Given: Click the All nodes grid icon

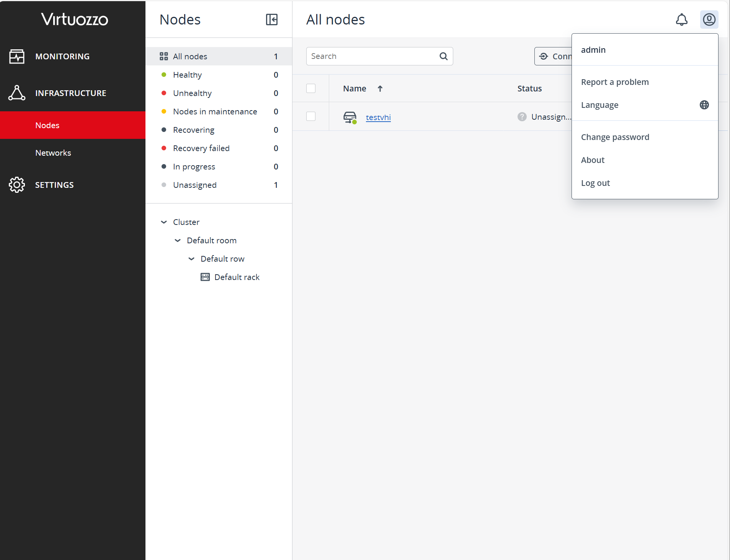Looking at the screenshot, I should pyautogui.click(x=164, y=56).
